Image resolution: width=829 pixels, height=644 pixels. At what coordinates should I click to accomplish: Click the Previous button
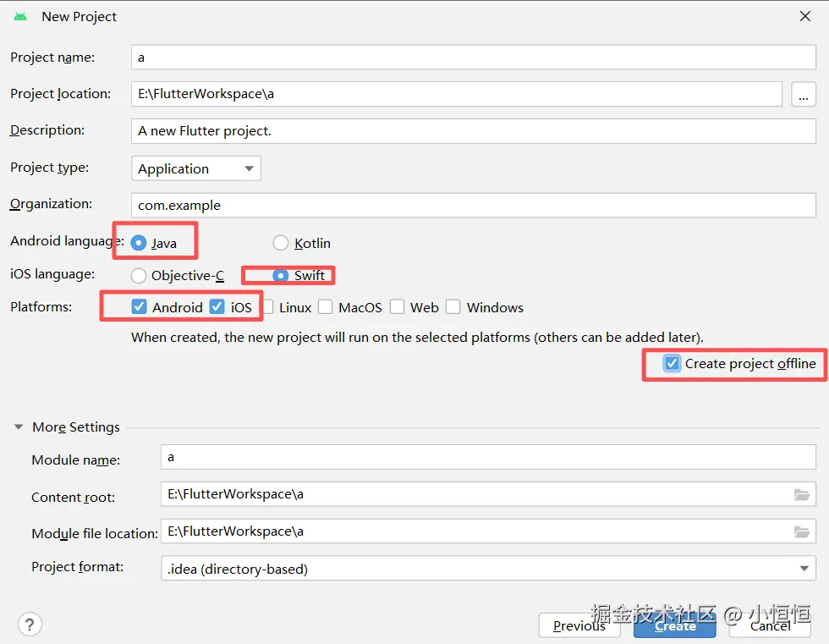click(x=579, y=625)
